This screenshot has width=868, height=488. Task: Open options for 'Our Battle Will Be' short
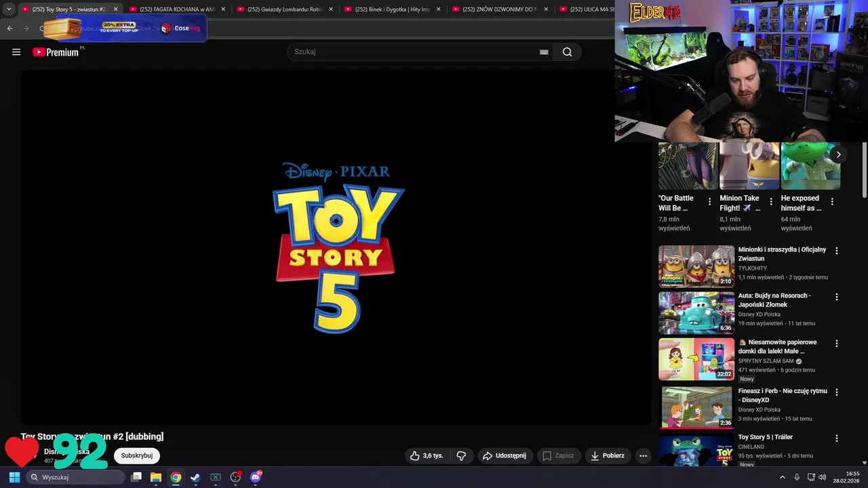point(709,202)
